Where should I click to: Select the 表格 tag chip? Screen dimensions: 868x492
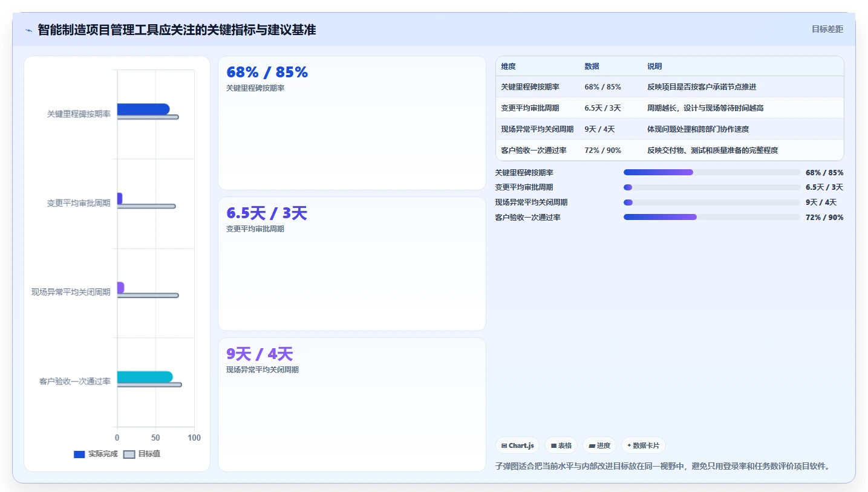click(561, 445)
